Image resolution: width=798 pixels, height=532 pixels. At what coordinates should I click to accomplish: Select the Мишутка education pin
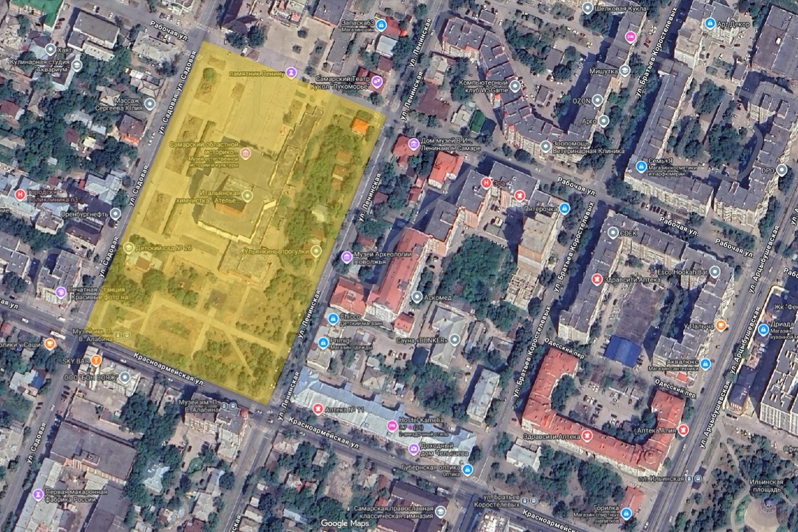(625, 70)
